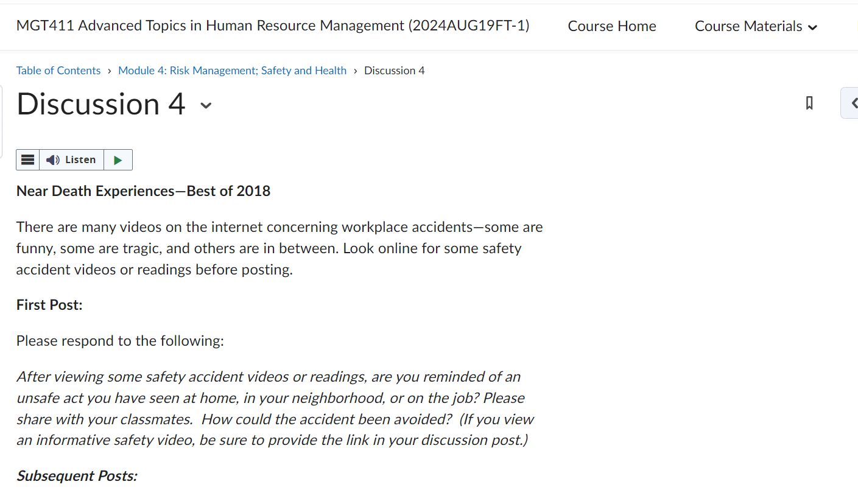Open the ReadSpeaker hamburger menu
This screenshot has width=858, height=504.
27,159
